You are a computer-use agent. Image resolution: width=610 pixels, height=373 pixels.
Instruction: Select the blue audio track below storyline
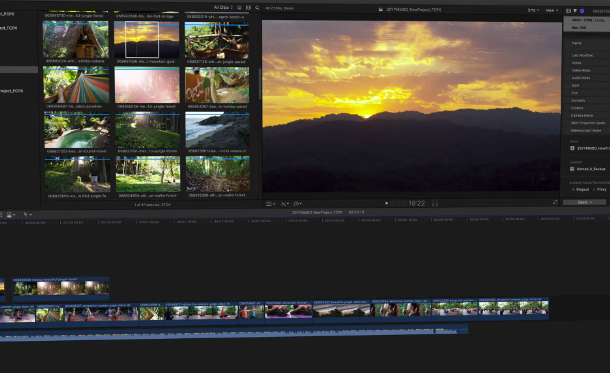(x=233, y=334)
